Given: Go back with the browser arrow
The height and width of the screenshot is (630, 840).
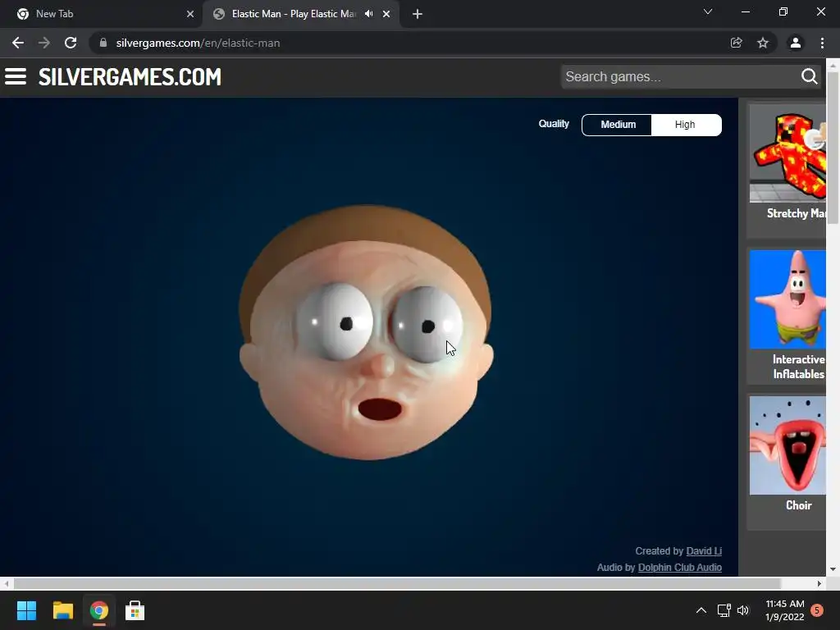Looking at the screenshot, I should tap(18, 43).
